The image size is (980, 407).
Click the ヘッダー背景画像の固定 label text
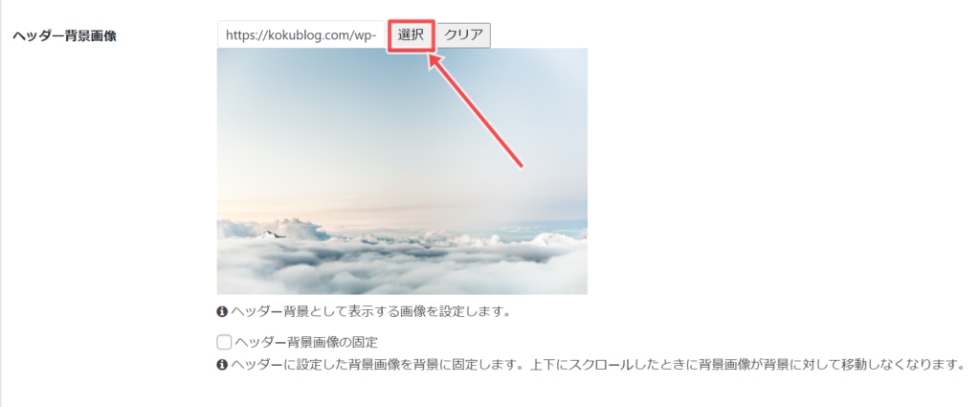tap(305, 342)
